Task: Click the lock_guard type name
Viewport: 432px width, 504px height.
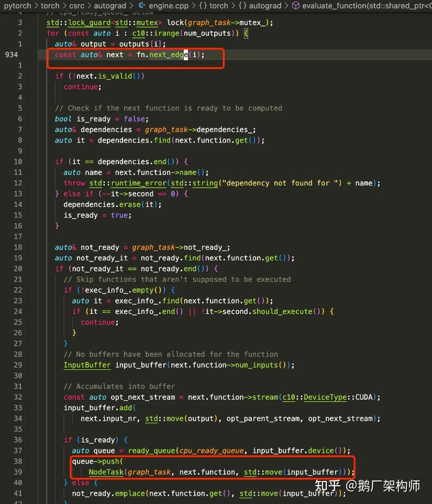Action: click(90, 23)
